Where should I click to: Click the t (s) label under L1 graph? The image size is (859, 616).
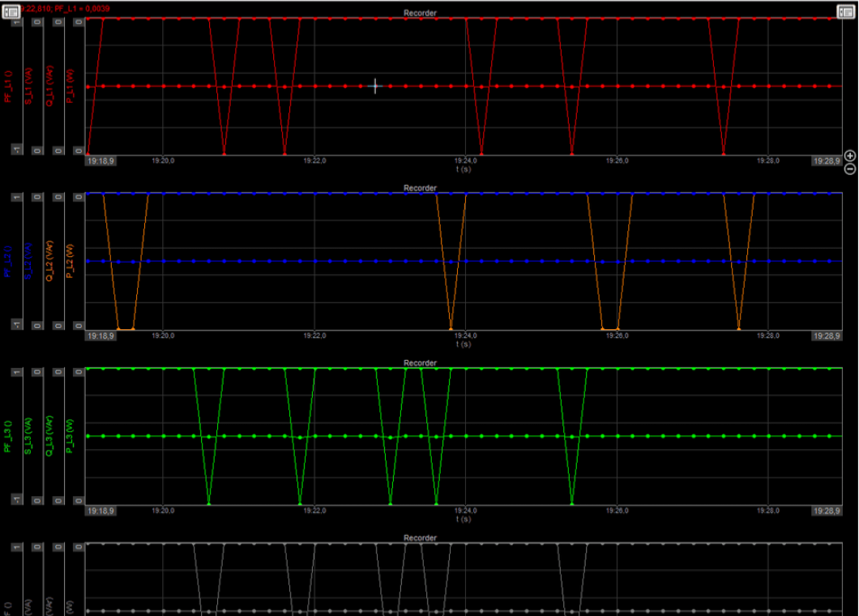[x=464, y=169]
